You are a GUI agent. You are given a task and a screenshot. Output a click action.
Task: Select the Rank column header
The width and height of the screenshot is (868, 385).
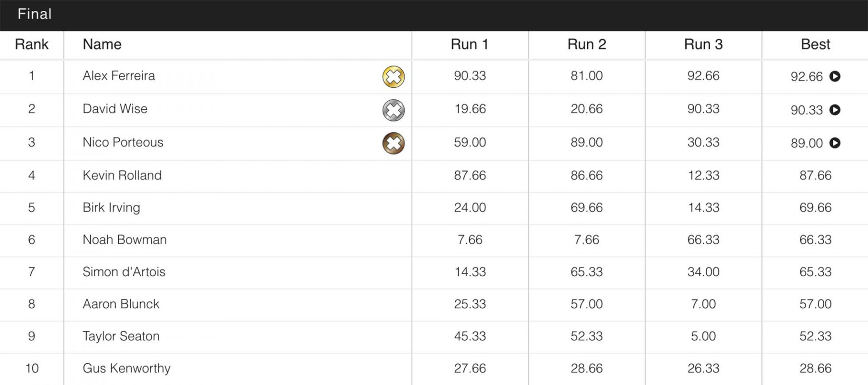pyautogui.click(x=32, y=44)
